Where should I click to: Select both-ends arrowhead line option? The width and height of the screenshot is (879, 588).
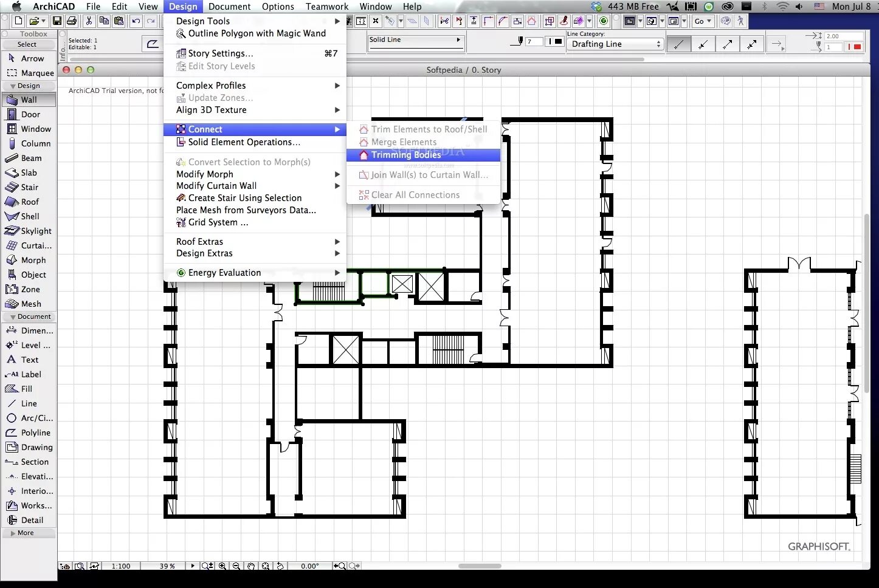[x=752, y=44]
